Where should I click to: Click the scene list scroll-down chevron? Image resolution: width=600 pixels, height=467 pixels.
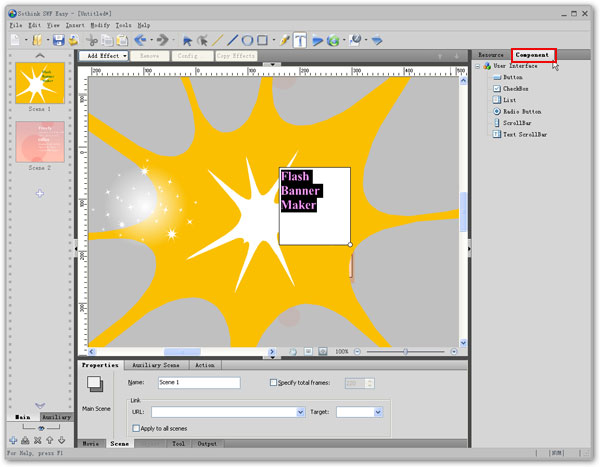[40, 405]
